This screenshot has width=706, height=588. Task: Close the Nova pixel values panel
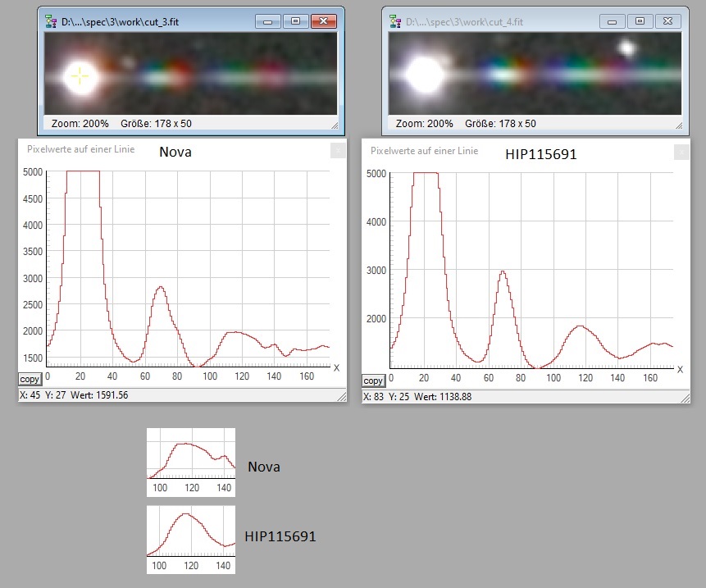pyautogui.click(x=338, y=150)
